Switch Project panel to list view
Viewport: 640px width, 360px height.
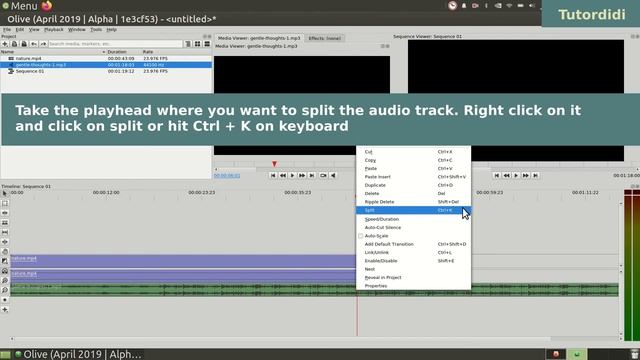pos(207,44)
